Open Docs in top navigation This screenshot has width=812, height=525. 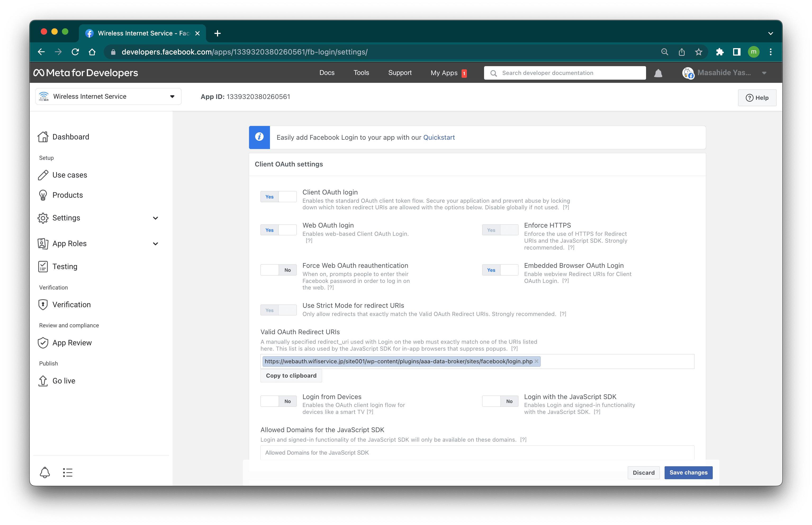[327, 73]
